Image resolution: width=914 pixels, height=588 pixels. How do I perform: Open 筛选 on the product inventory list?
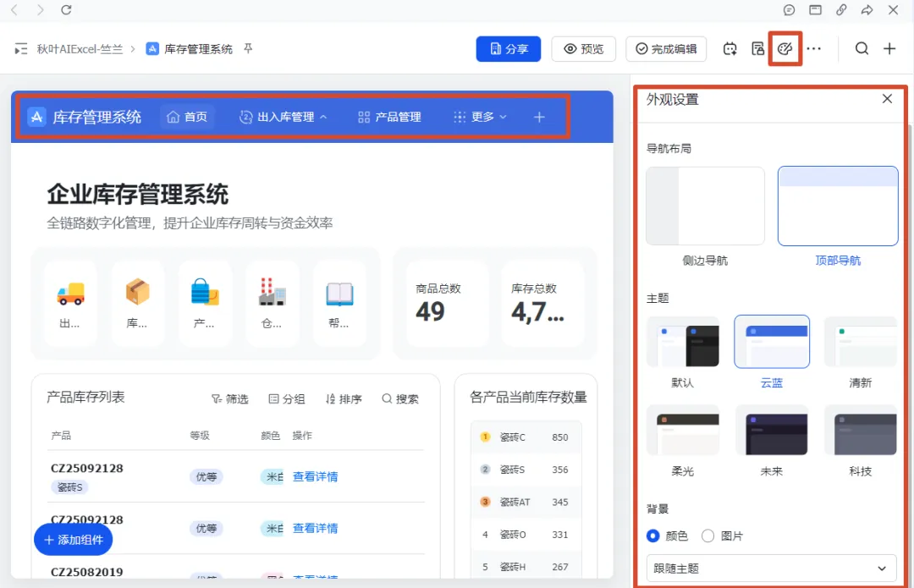[230, 398]
